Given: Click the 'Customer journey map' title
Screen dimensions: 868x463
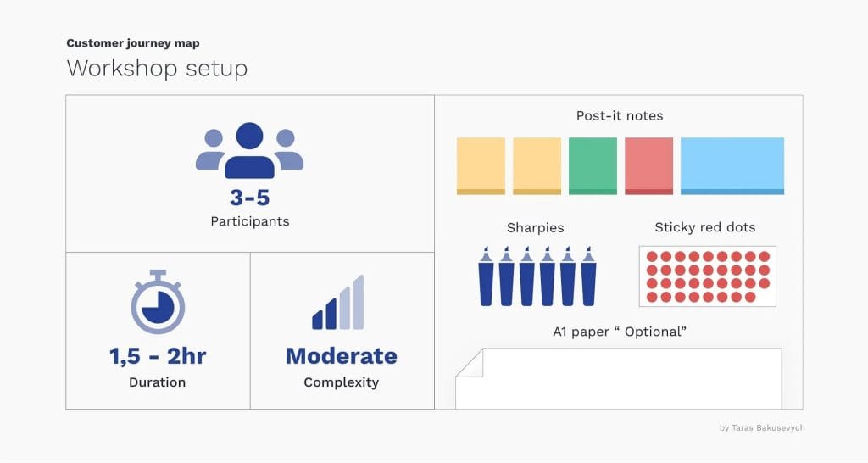Looking at the screenshot, I should 133,43.
